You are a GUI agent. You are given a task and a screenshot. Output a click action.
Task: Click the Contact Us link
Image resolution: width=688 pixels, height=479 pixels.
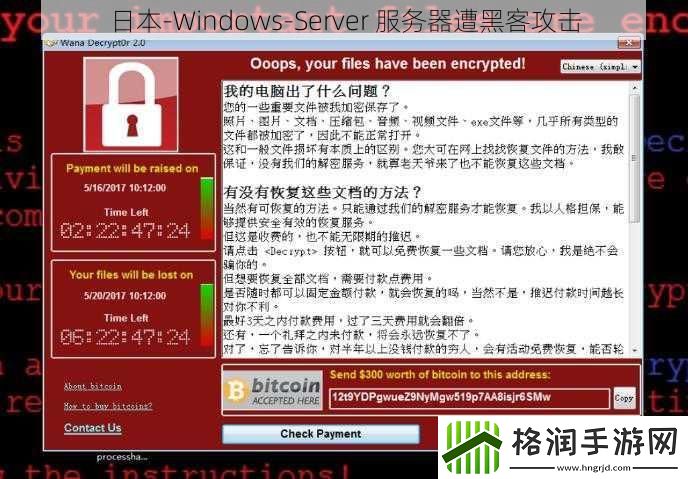coord(93,428)
